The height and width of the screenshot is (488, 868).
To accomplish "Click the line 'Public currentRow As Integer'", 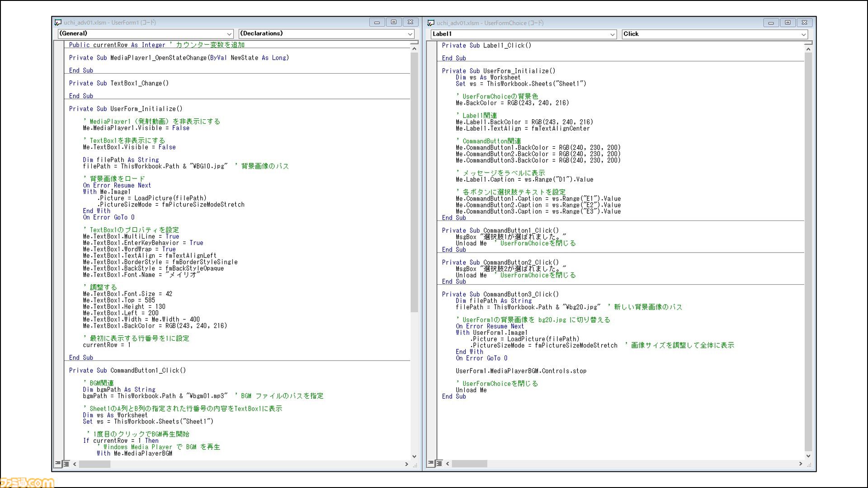I will [x=117, y=45].
